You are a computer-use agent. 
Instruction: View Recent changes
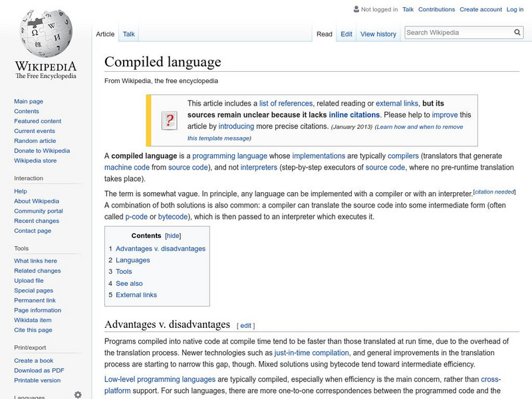pos(37,221)
